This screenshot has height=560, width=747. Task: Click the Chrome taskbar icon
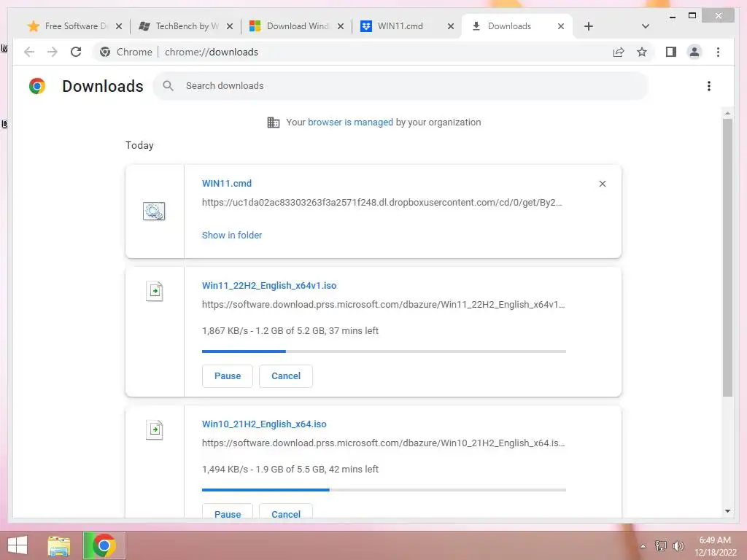tap(104, 545)
